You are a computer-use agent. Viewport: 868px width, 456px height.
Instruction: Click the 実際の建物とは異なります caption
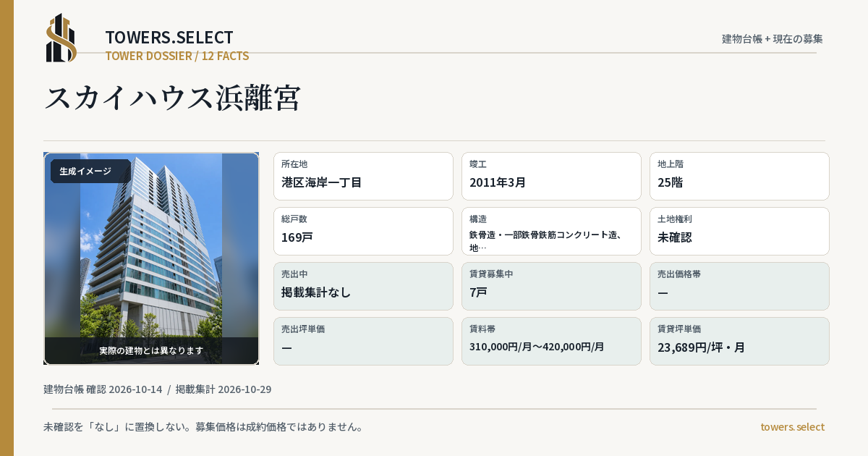click(x=151, y=350)
